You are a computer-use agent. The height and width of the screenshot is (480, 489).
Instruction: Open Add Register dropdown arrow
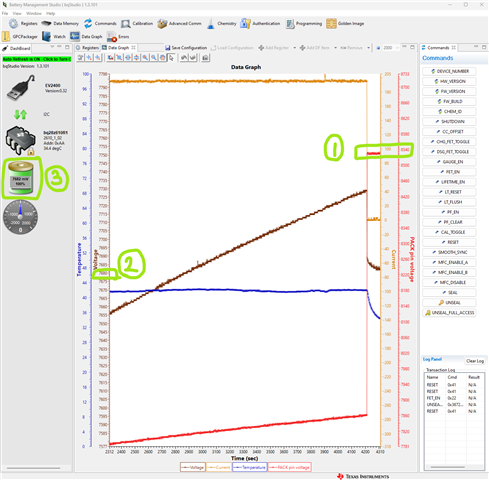294,48
